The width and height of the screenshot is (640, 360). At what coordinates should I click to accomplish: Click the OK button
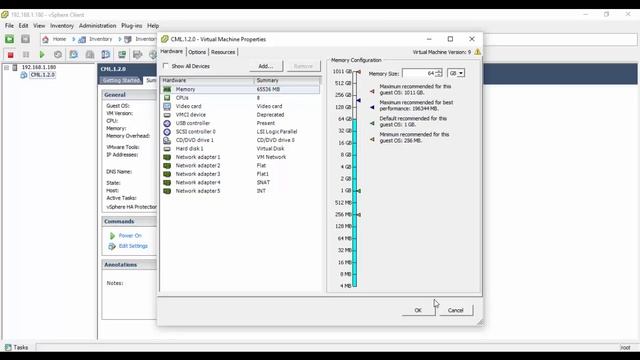click(418, 310)
